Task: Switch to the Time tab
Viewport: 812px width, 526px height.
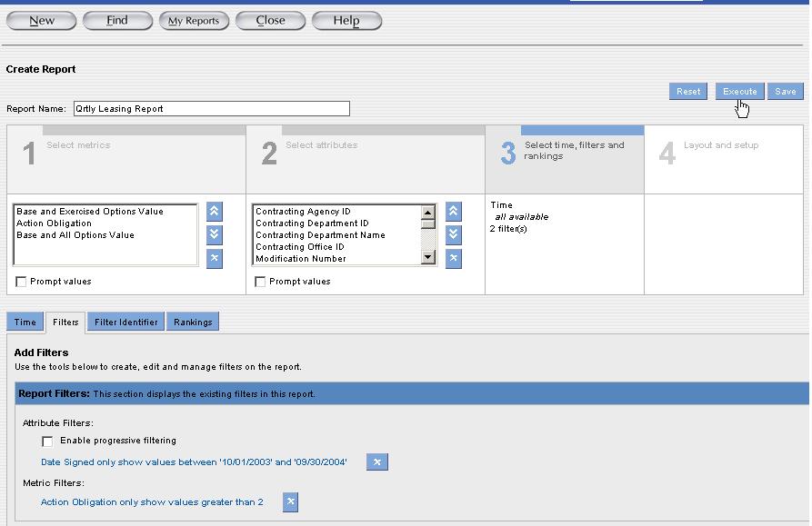Action: tap(25, 322)
